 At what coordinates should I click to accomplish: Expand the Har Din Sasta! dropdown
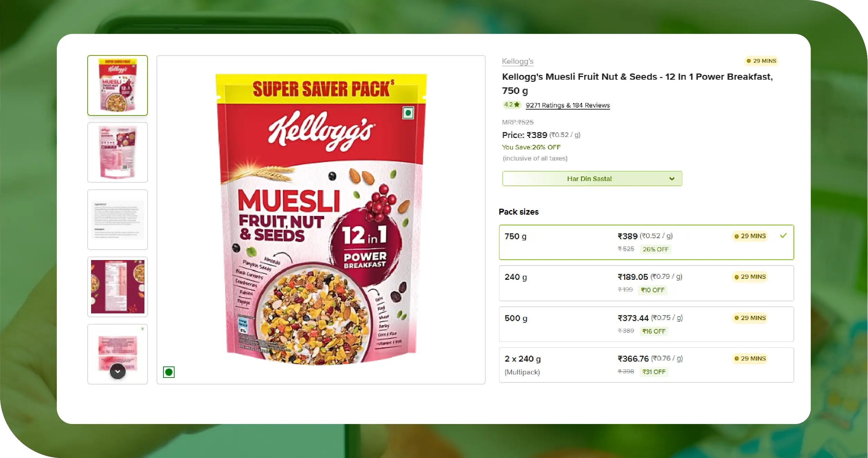point(592,179)
